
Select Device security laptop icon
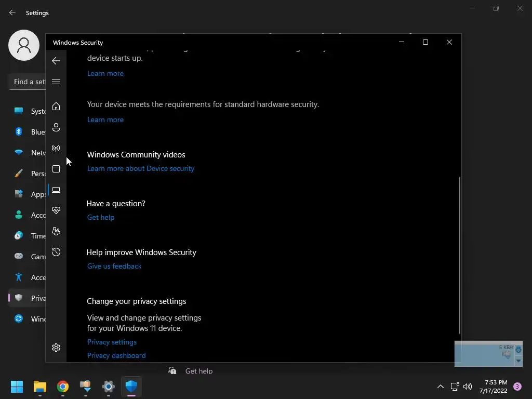[56, 190]
